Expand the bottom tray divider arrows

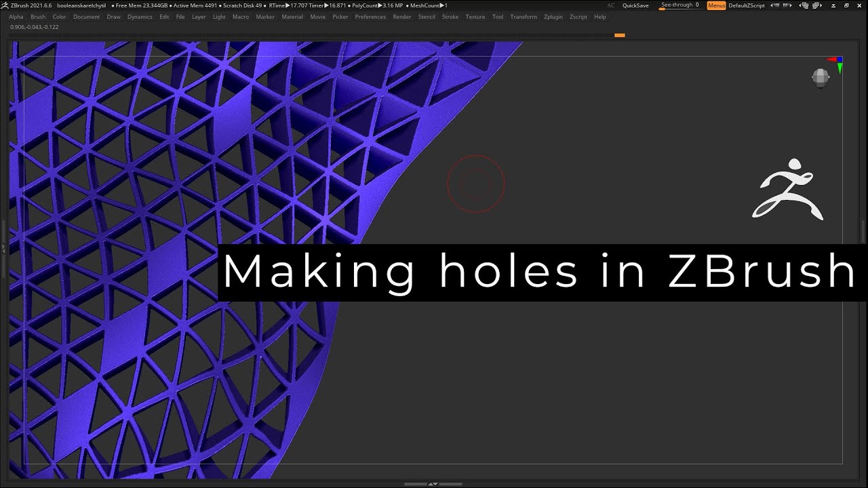(433, 484)
